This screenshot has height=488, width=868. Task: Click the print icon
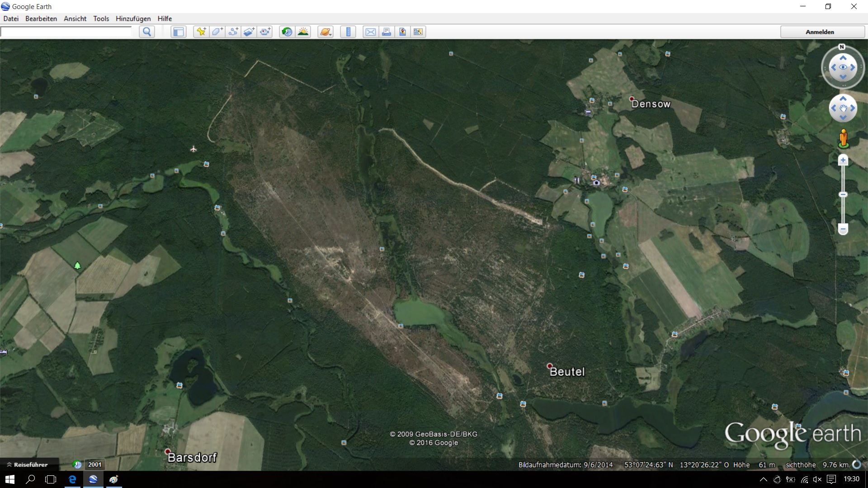click(387, 32)
